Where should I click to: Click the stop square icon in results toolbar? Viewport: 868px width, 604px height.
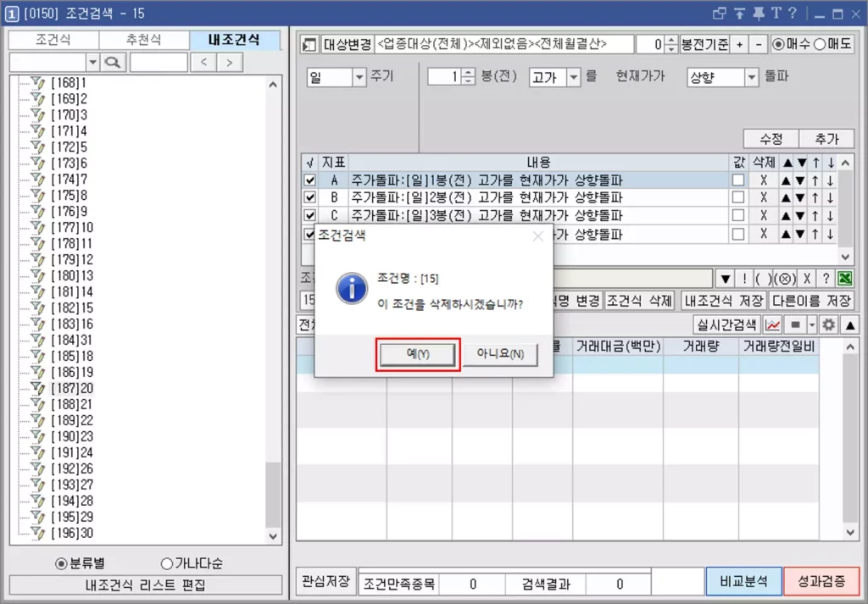point(795,324)
